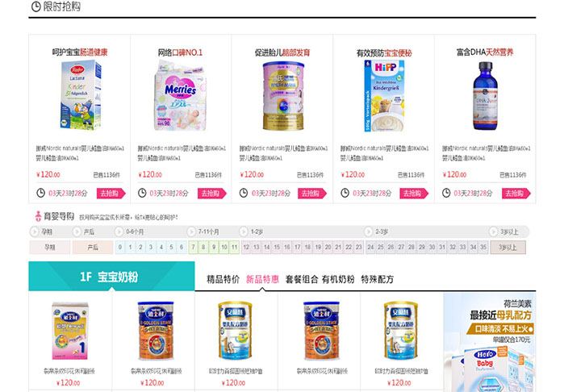564x392 pixels.
Task: Select month 24 in the age selector
Action: 370,247
